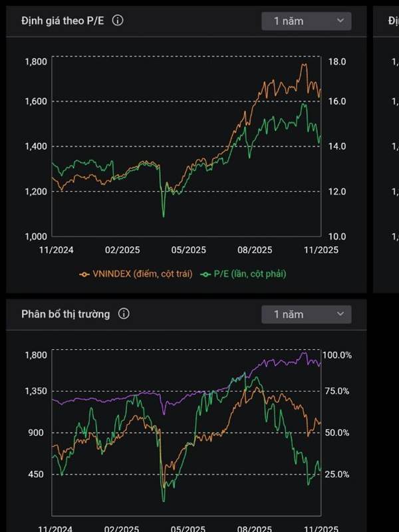Select 02/2025 label on P/E chart axis
This screenshot has width=399, height=532.
click(122, 250)
